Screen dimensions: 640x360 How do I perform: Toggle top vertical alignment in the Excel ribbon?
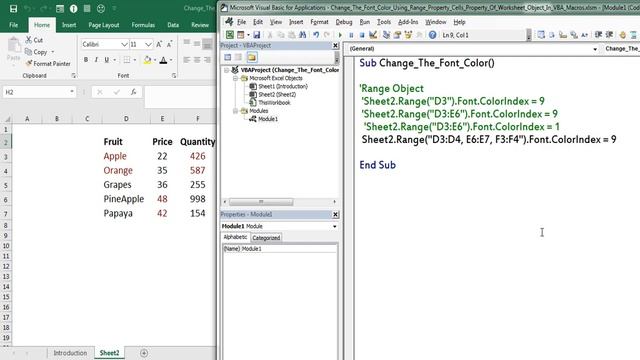pos(187,42)
